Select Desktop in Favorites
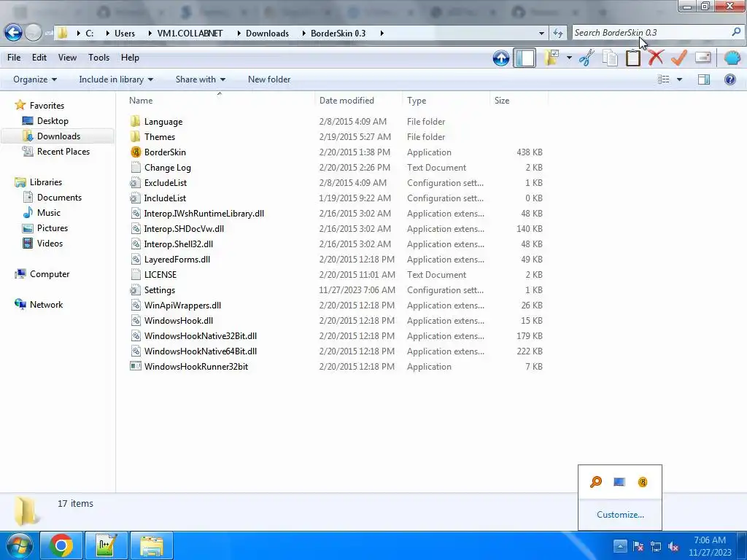This screenshot has width=747, height=560. point(53,121)
